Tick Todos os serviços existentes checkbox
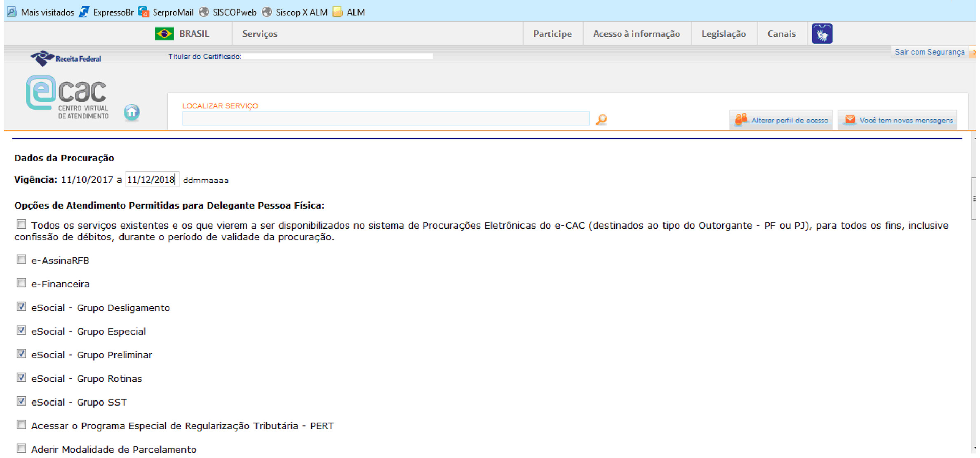The width and height of the screenshot is (980, 458). (21, 224)
